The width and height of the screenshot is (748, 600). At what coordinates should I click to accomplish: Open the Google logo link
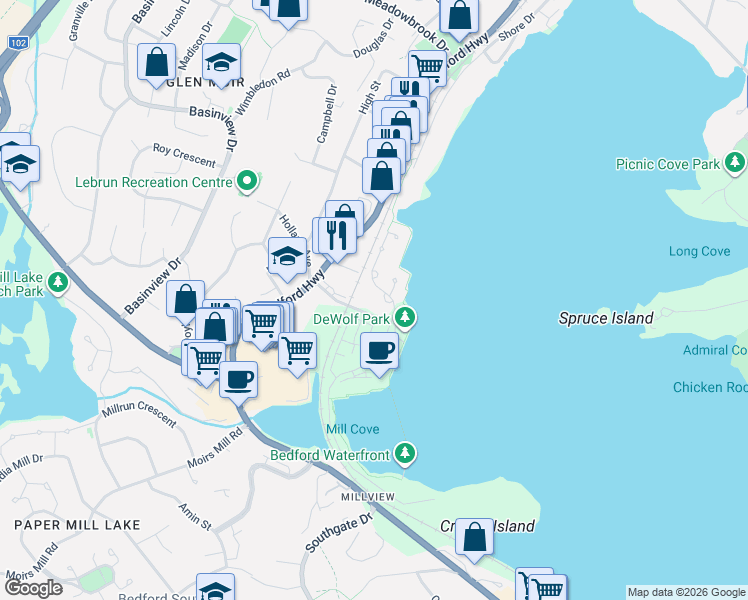pyautogui.click(x=34, y=588)
